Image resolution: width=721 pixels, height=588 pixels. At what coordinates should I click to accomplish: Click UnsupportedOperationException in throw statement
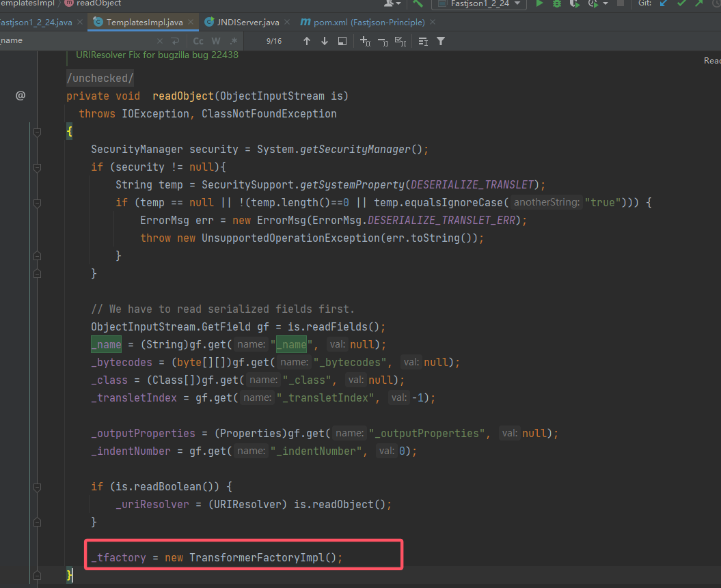pyautogui.click(x=290, y=238)
